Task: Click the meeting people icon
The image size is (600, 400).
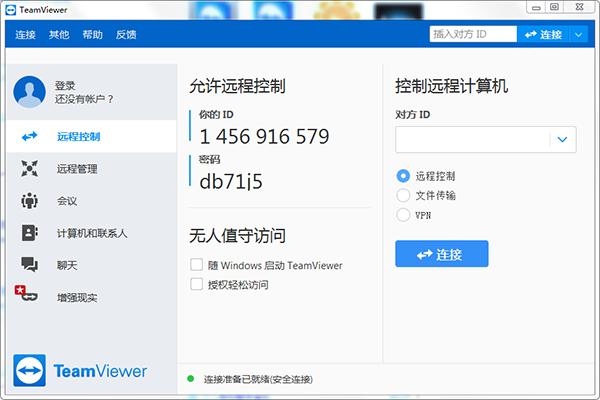Action: (x=29, y=201)
